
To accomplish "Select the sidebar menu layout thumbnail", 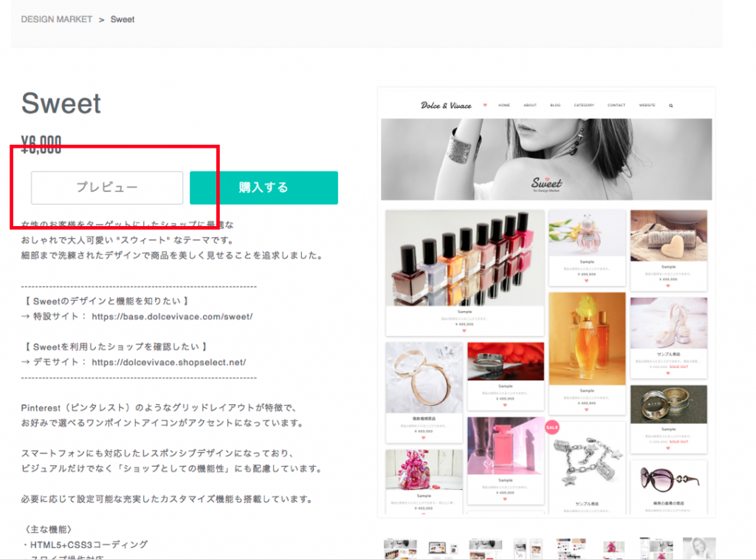I will click(x=656, y=548).
